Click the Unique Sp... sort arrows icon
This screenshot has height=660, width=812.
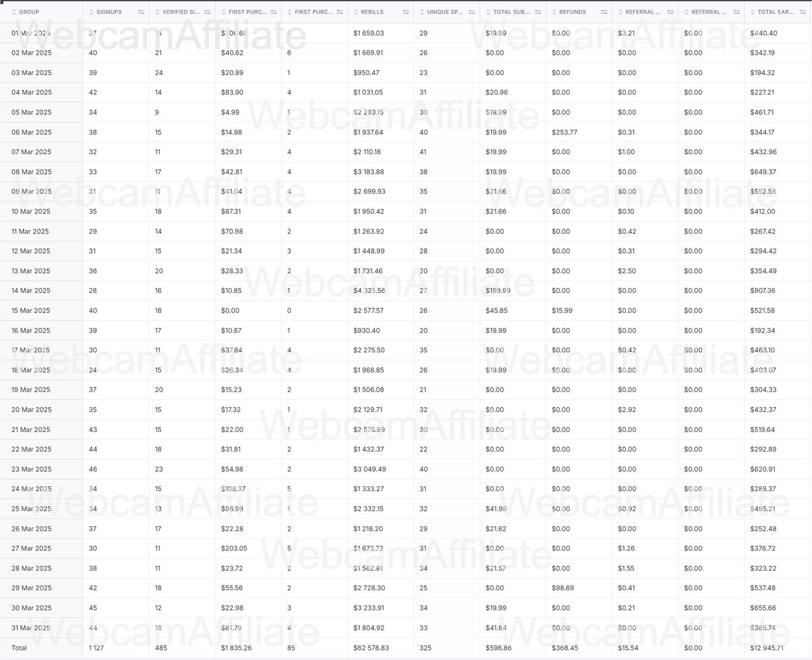click(x=422, y=12)
